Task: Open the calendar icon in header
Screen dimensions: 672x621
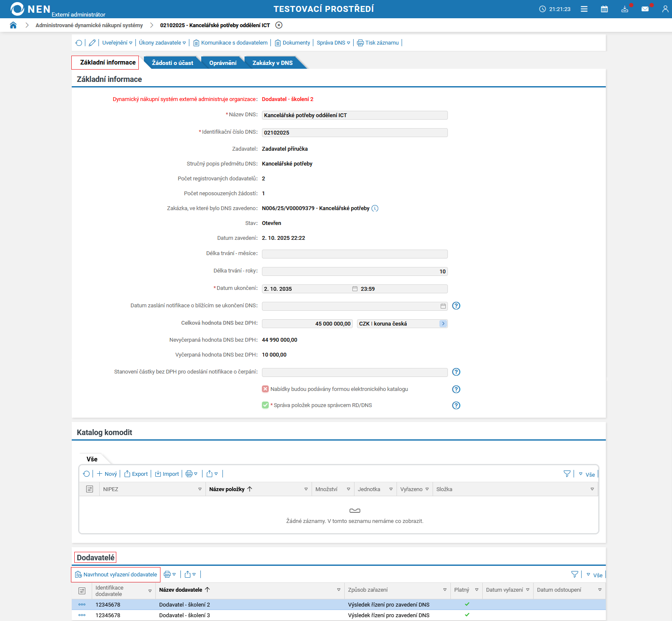Action: point(604,9)
